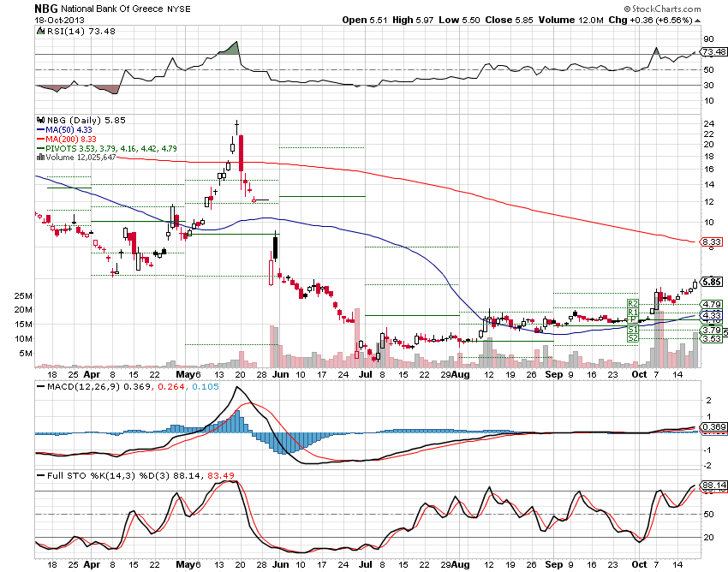
Task: Click the 3.53 pivot price tag on the axis
Action: pos(711,338)
